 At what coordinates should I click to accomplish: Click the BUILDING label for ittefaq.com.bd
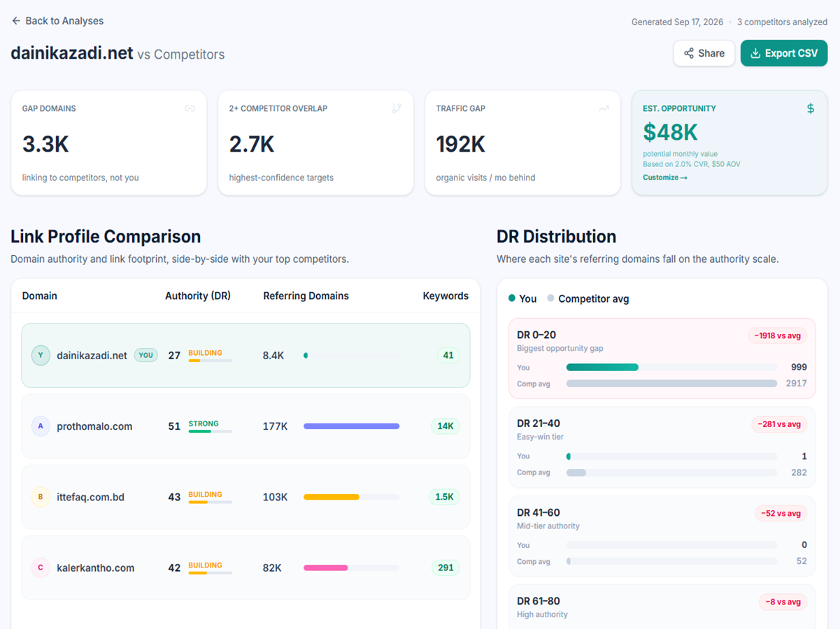(205, 494)
